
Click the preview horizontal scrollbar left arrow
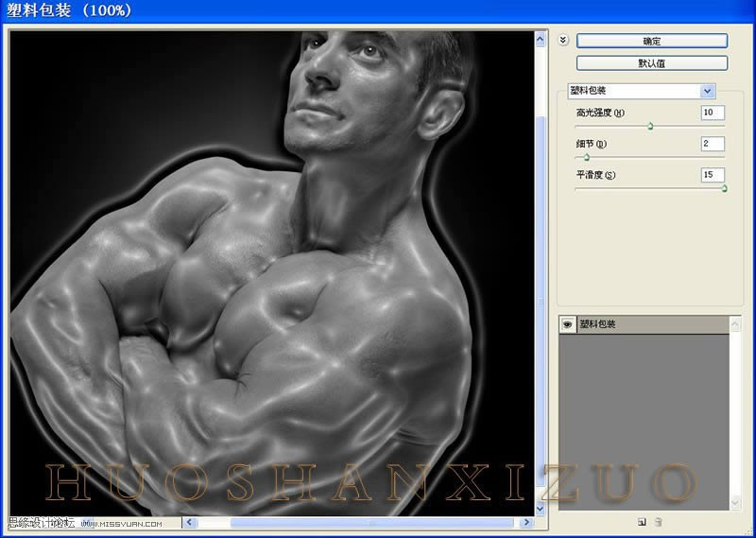click(189, 522)
